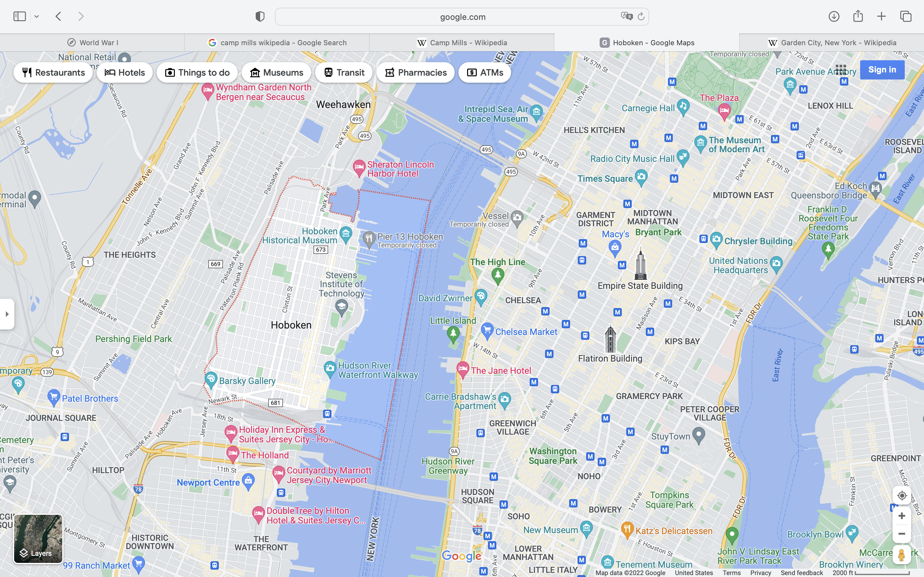The width and height of the screenshot is (924, 577).
Task: Show Safari tab overview icon
Action: pos(906,16)
